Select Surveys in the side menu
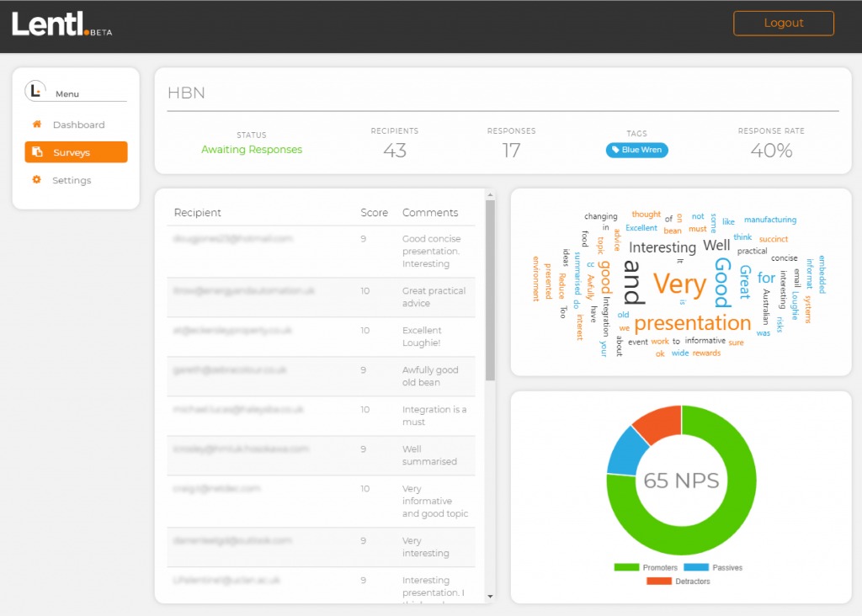Image resolution: width=862 pixels, height=616 pixels. [76, 152]
